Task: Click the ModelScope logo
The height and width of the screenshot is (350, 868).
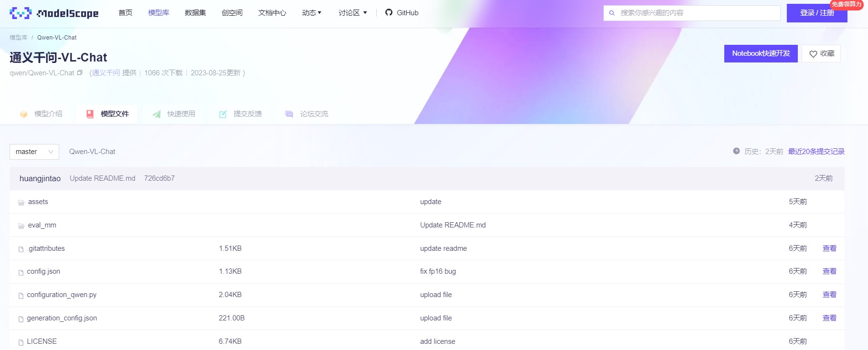Action: coord(54,13)
